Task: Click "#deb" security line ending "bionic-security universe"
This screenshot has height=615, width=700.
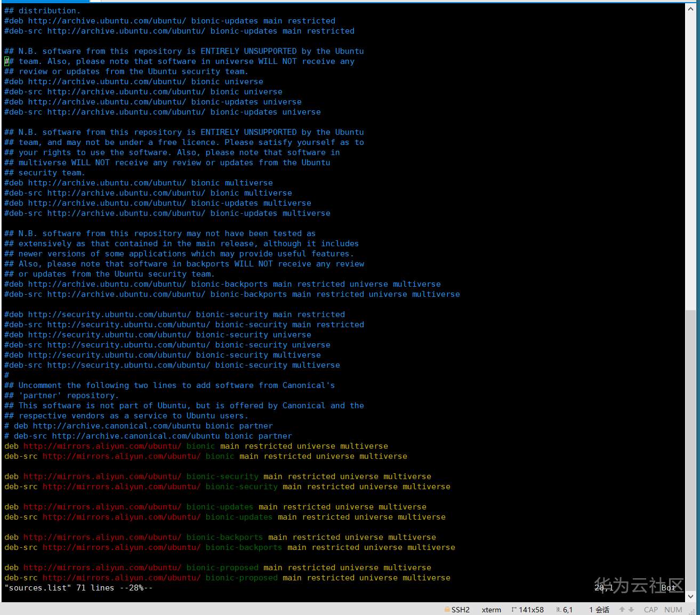Action: tap(158, 335)
